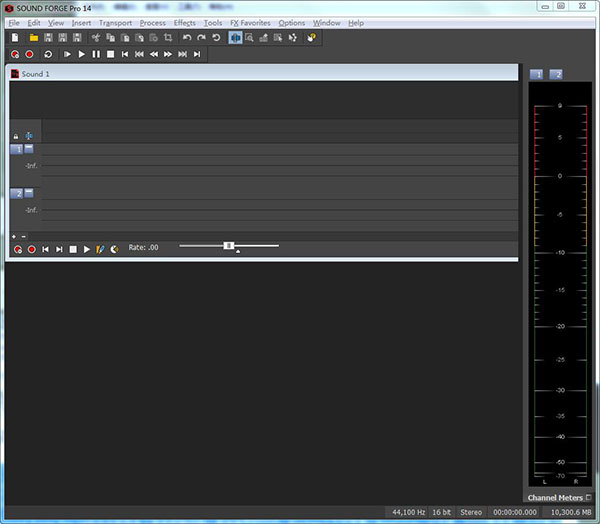Screen dimensions: 600x524
Task: Click the last floppy disk save icon
Action: (x=77, y=38)
